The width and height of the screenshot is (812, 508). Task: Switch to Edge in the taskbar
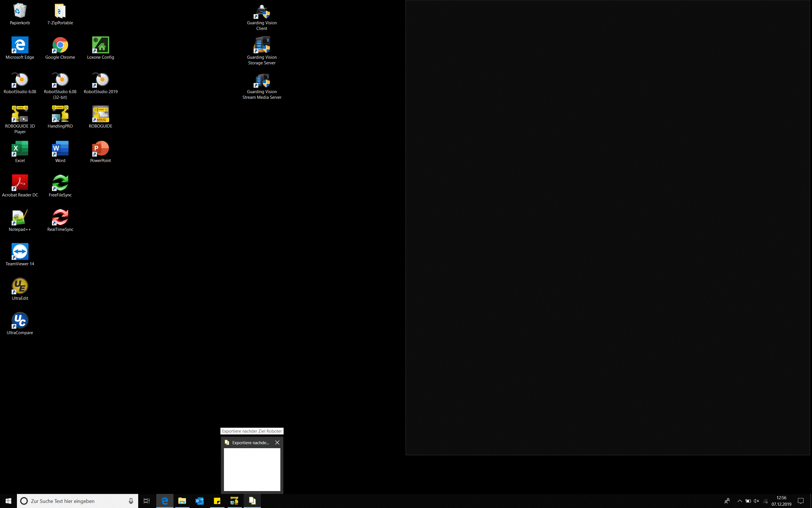click(x=165, y=501)
